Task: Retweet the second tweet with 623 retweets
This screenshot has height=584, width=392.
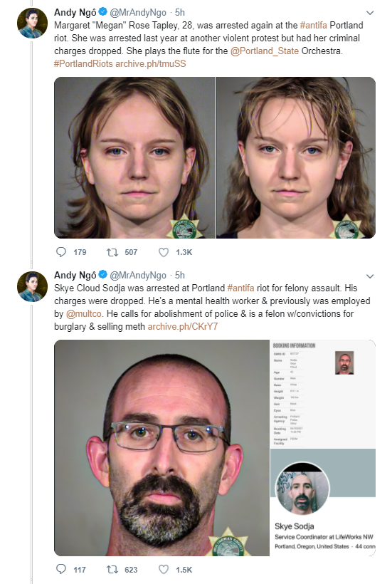Action: click(x=112, y=569)
